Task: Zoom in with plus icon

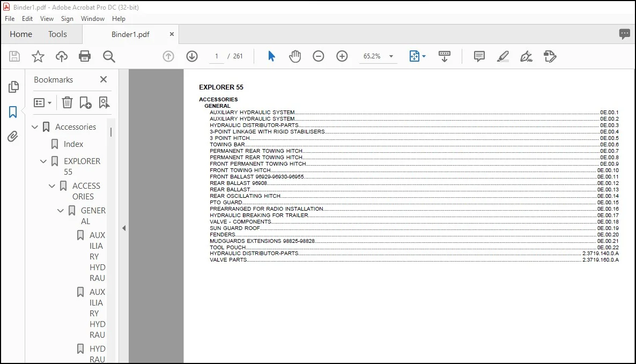Action: click(x=342, y=56)
